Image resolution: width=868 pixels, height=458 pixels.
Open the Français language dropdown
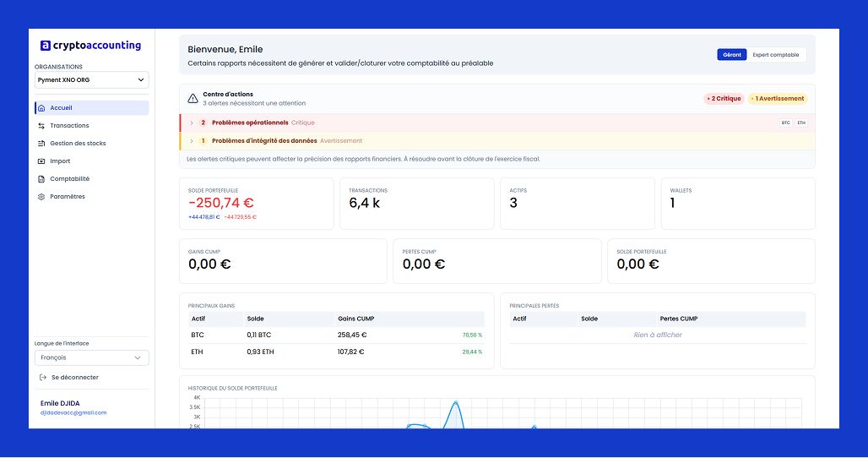click(91, 357)
